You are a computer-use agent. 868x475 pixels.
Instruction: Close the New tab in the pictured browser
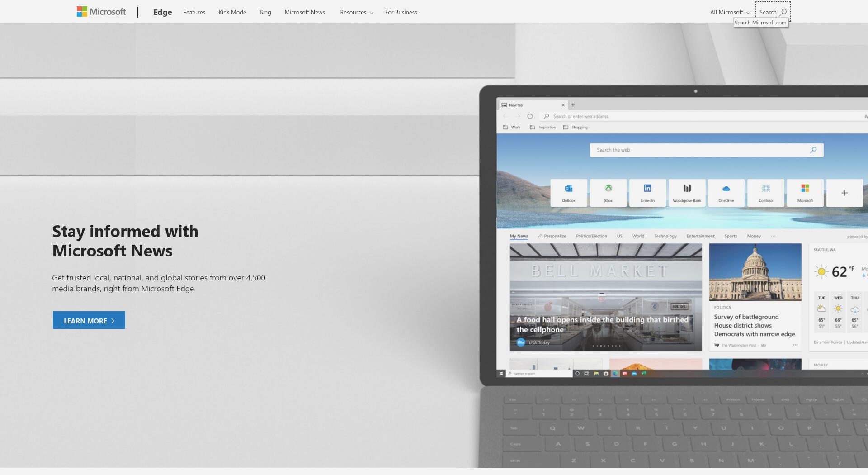[x=563, y=105]
